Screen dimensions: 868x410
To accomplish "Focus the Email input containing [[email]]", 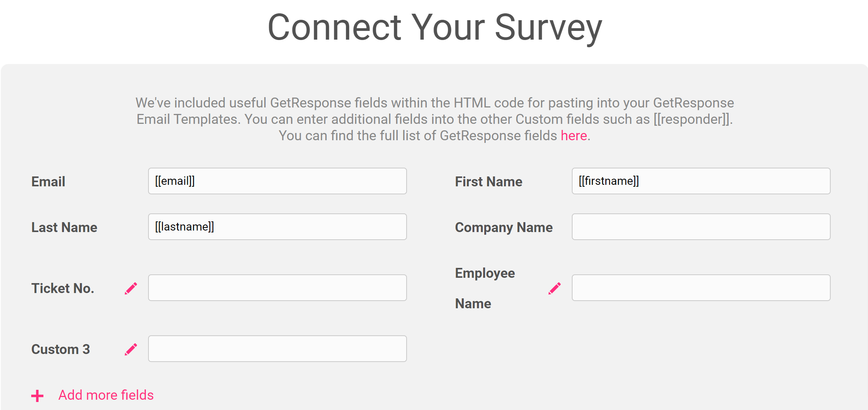I will coord(278,181).
